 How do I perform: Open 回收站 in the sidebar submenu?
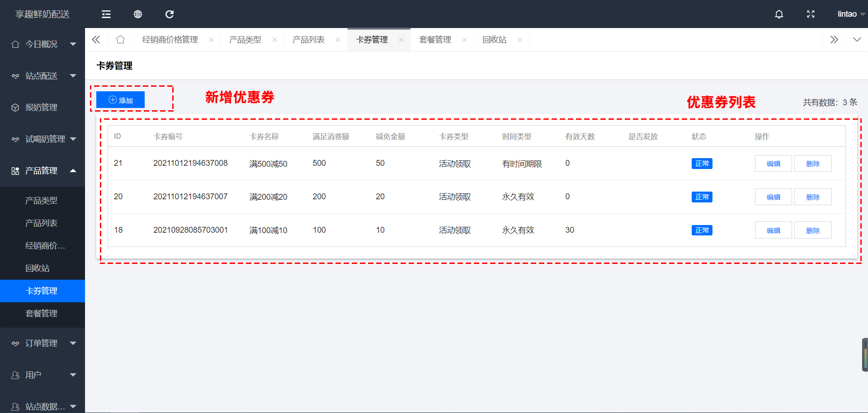38,268
